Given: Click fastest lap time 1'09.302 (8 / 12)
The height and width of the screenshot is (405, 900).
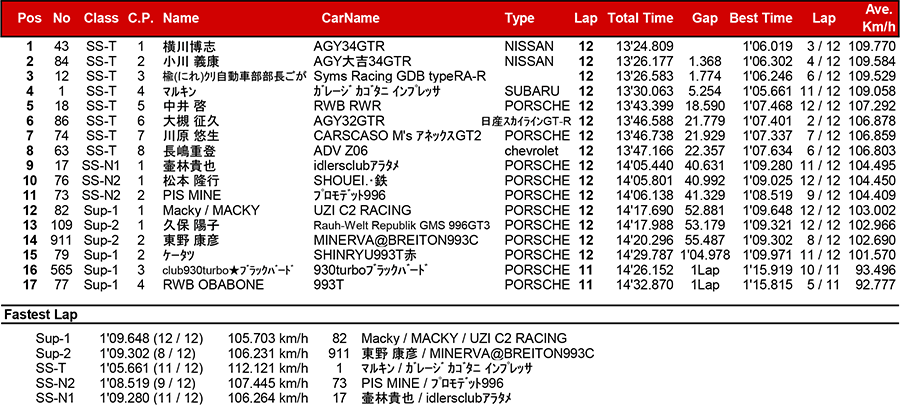Looking at the screenshot, I should pyautogui.click(x=147, y=353).
